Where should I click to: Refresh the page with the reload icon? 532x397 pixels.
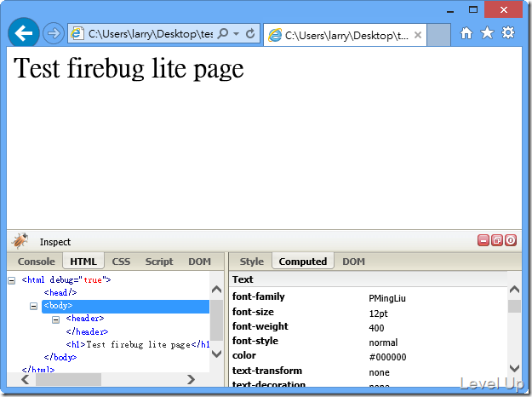pyautogui.click(x=250, y=33)
